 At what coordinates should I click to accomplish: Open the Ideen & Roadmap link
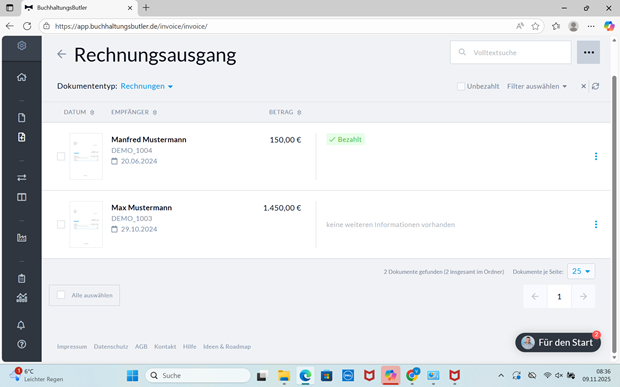pyautogui.click(x=227, y=347)
